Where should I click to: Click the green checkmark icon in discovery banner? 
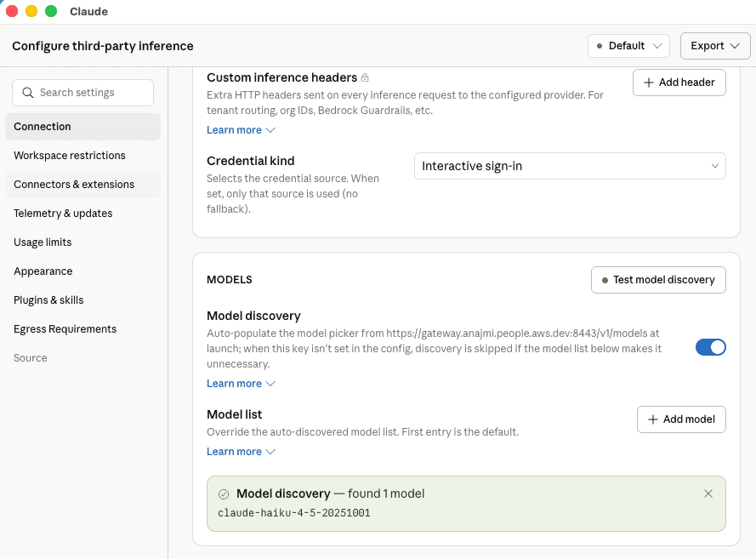224,493
